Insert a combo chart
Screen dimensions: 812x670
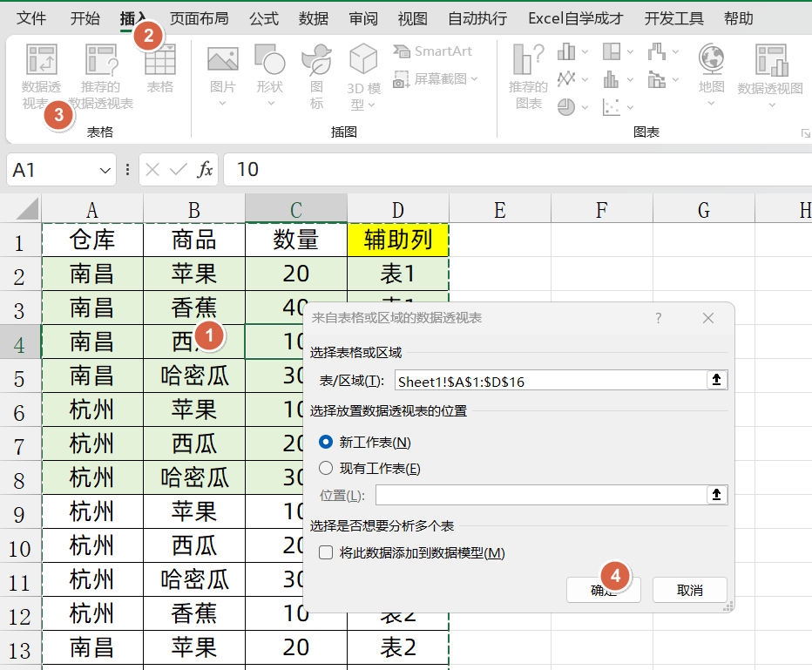tap(657, 79)
